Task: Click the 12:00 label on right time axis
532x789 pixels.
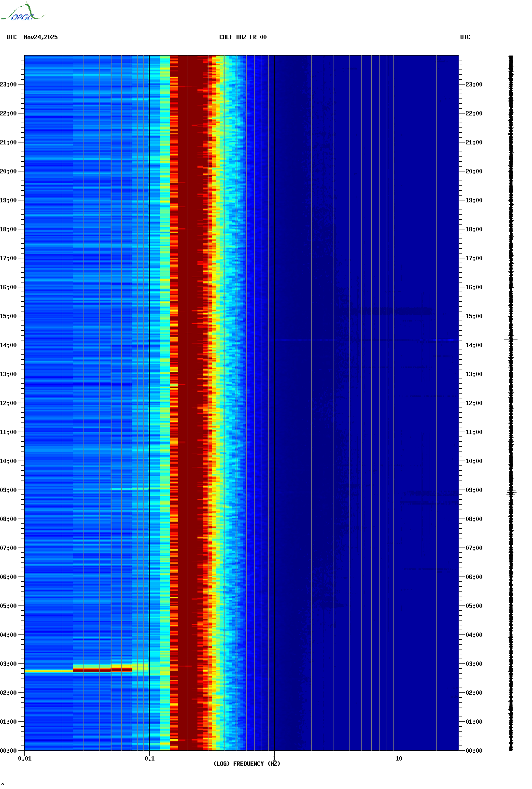Action: [x=474, y=403]
